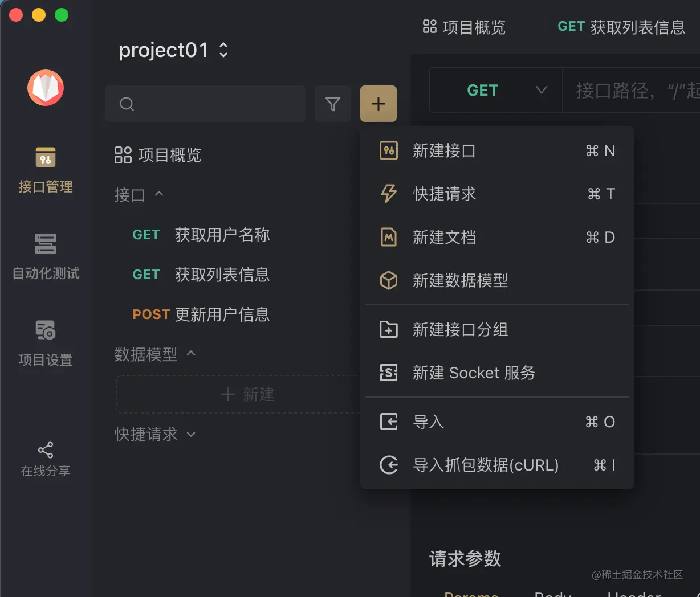
Task: Click the 接口路径 URL input field
Action: [x=638, y=90]
